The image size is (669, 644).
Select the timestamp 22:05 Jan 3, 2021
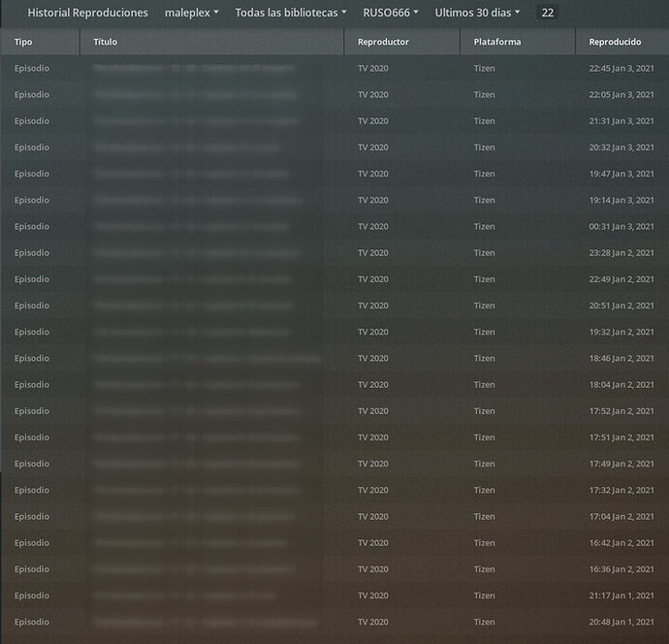tap(621, 95)
